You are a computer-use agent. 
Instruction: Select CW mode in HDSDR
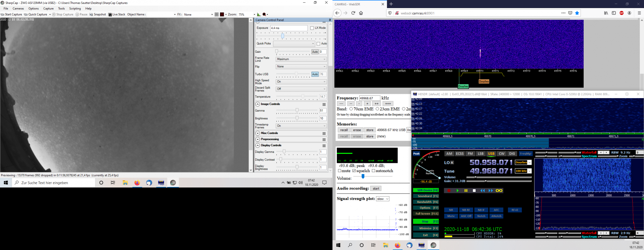501,154
